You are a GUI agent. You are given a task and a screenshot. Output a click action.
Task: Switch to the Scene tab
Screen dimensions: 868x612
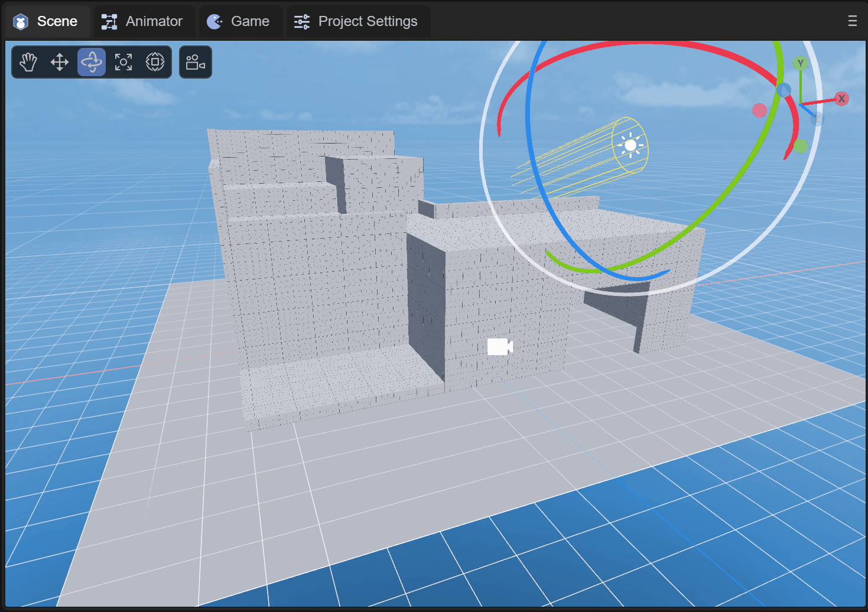(x=46, y=21)
